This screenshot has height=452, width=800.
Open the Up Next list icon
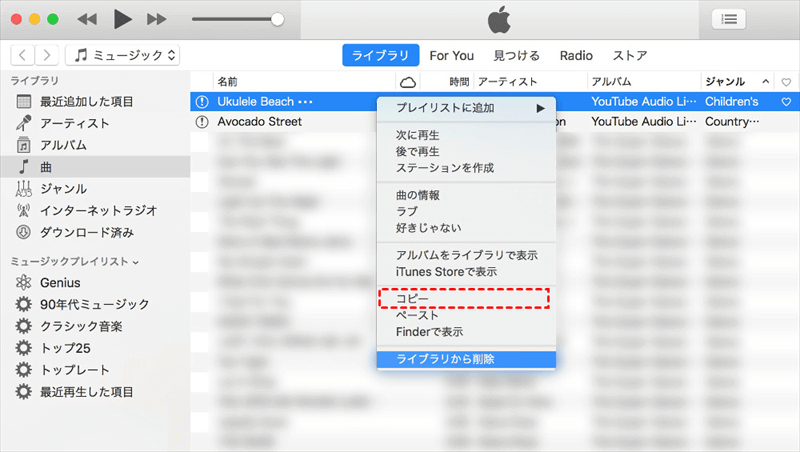pyautogui.click(x=729, y=19)
